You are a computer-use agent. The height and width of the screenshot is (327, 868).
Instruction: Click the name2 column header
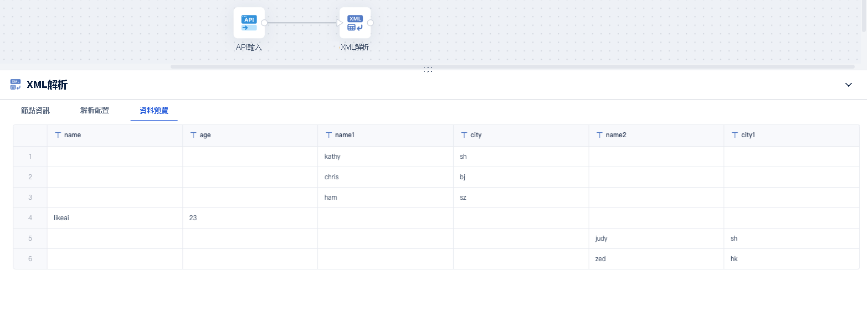pyautogui.click(x=656, y=135)
